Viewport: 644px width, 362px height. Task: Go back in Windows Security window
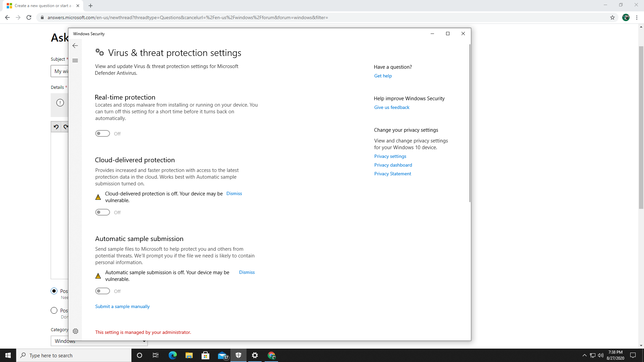click(x=75, y=46)
